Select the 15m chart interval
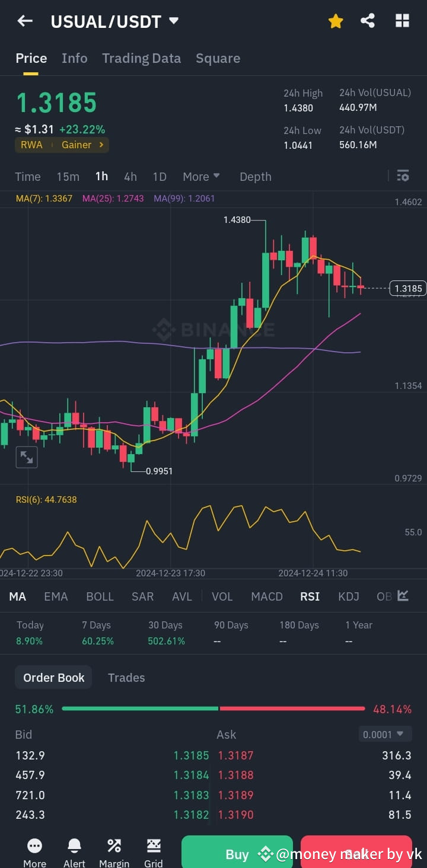The image size is (427, 868). (x=68, y=177)
